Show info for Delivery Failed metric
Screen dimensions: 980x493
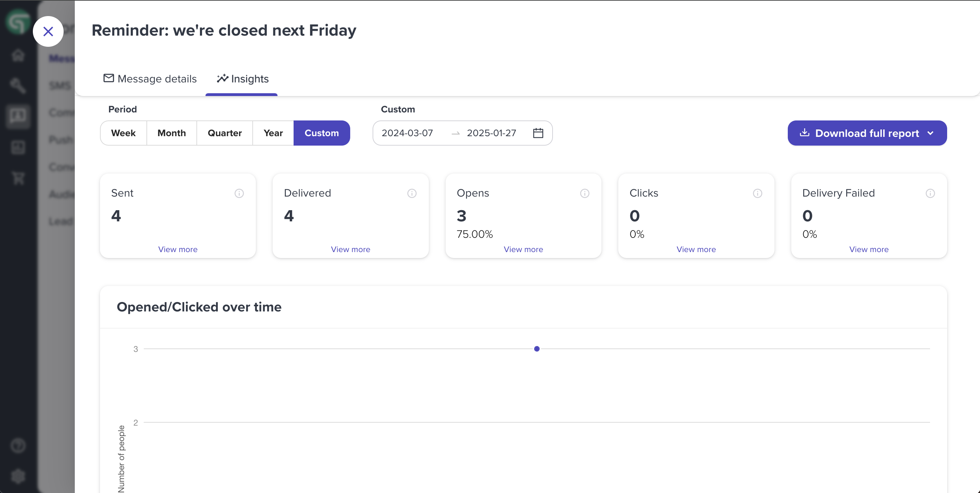[x=930, y=193]
